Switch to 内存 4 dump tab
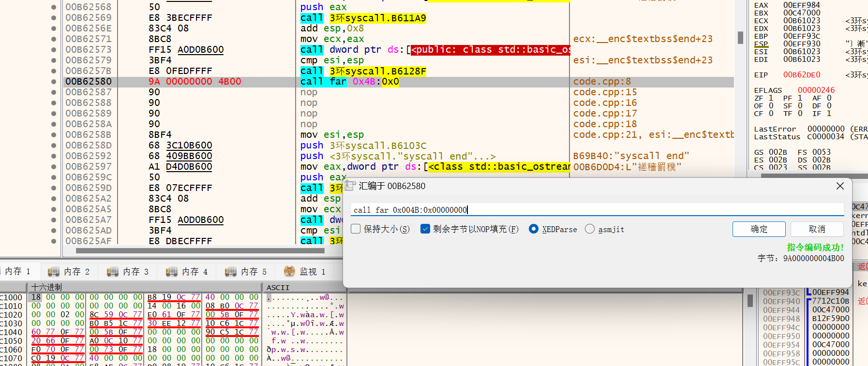Image resolution: width=868 pixels, height=366 pixels. tap(186, 271)
